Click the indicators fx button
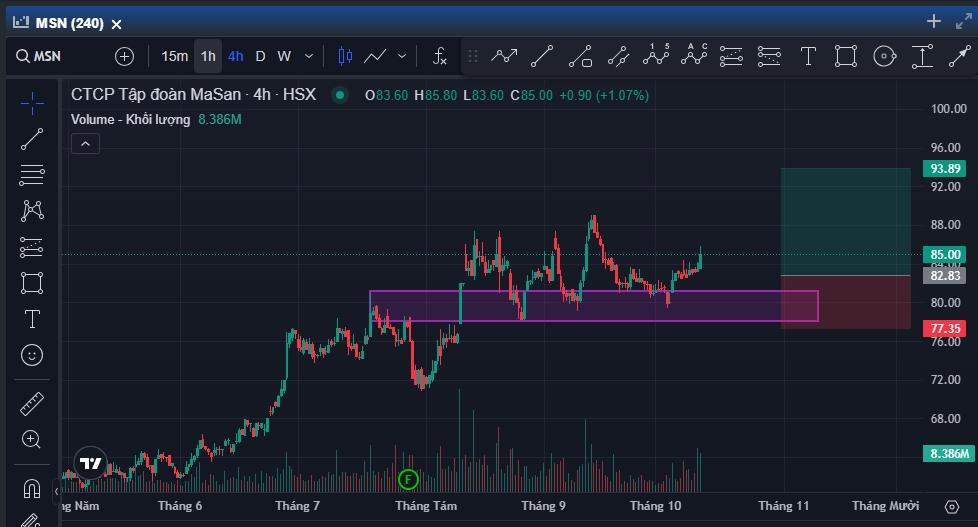Viewport: 978px width, 527px height. click(x=439, y=56)
